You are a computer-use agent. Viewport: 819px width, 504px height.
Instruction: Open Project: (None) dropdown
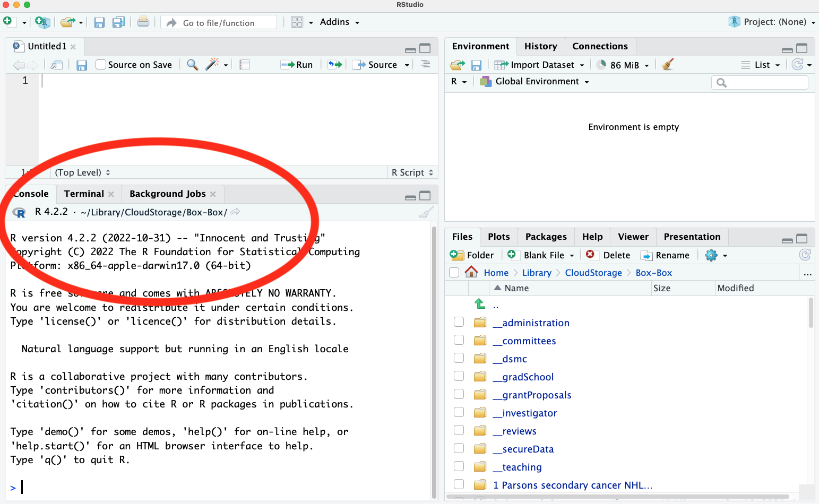tap(772, 22)
